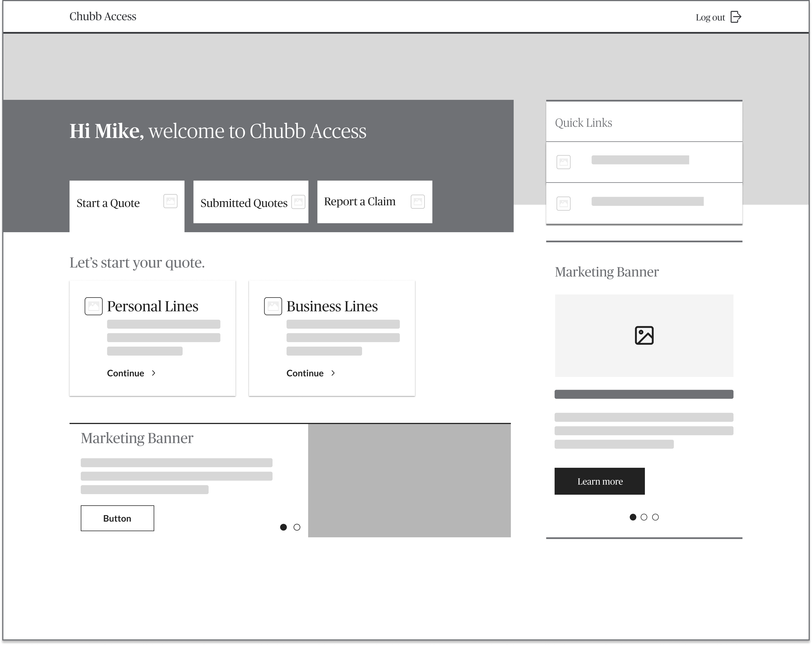Image resolution: width=812 pixels, height=645 pixels.
Task: Click the Start a Quote tab image icon
Action: [x=170, y=201]
